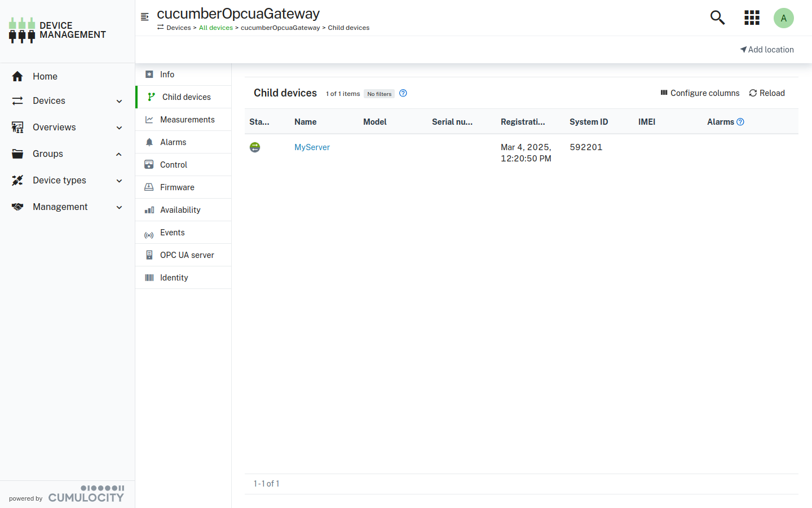Click the search magnifier icon
This screenshot has height=508, width=812.
(x=717, y=17)
